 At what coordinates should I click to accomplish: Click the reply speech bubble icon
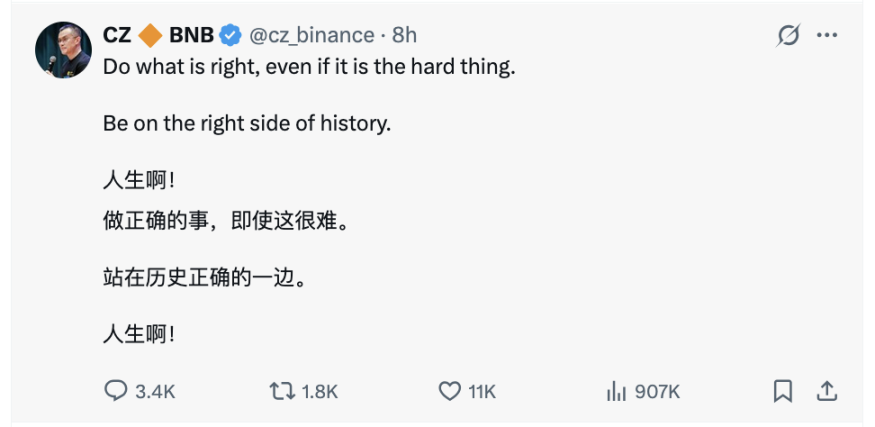click(116, 391)
